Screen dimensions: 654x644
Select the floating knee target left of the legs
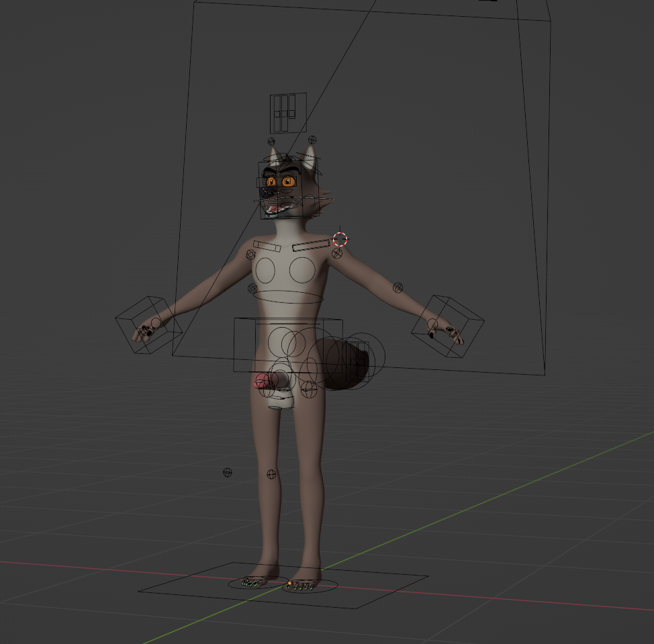coord(228,473)
